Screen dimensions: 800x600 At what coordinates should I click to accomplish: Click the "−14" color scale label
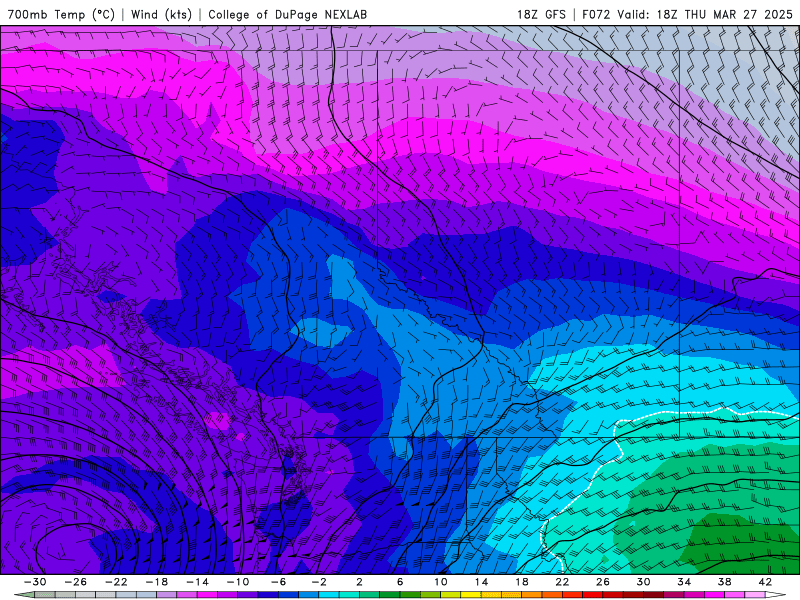197,582
